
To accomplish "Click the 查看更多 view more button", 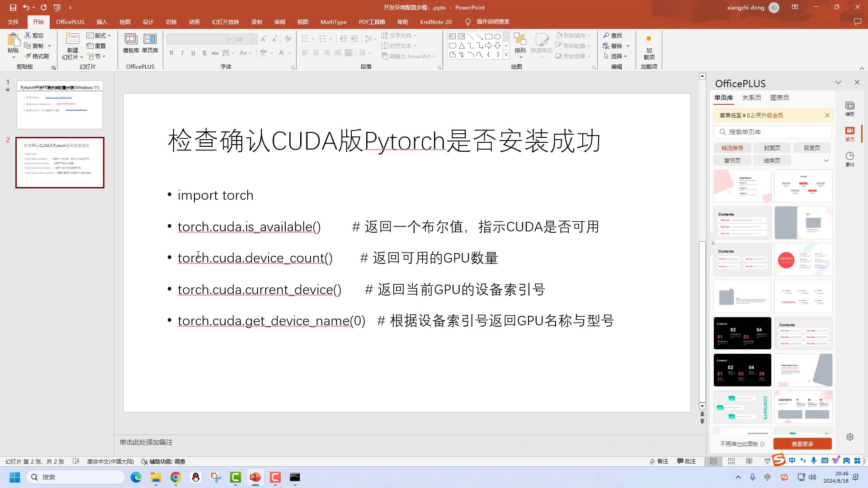I will point(802,444).
